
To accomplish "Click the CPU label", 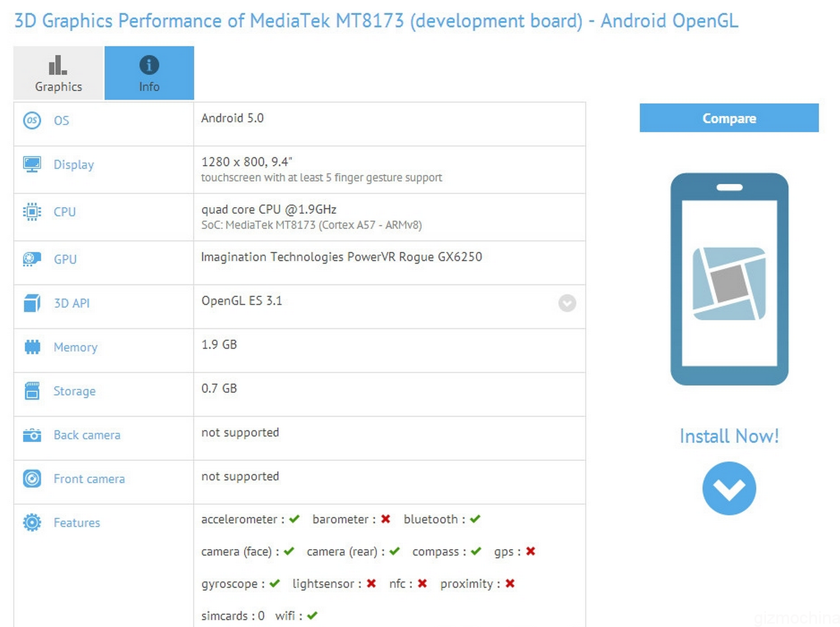I will 65,212.
